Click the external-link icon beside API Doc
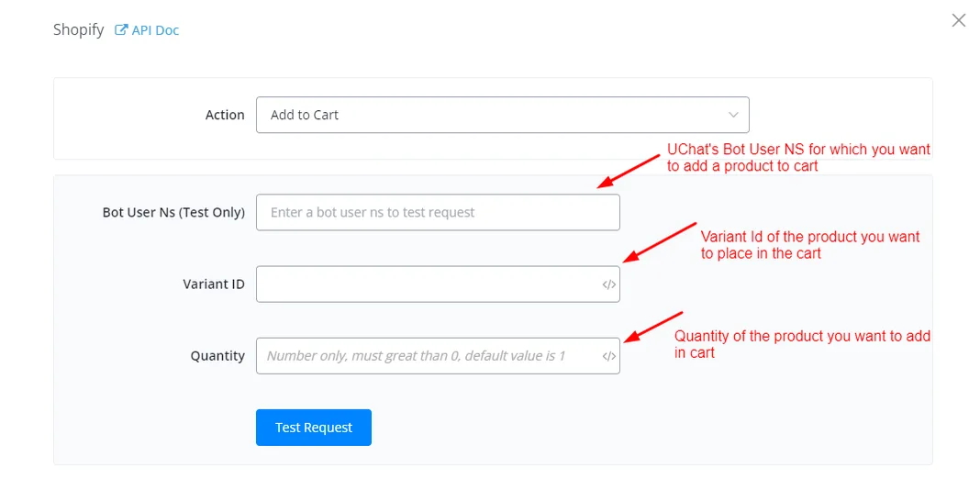980x479 pixels. coord(121,29)
